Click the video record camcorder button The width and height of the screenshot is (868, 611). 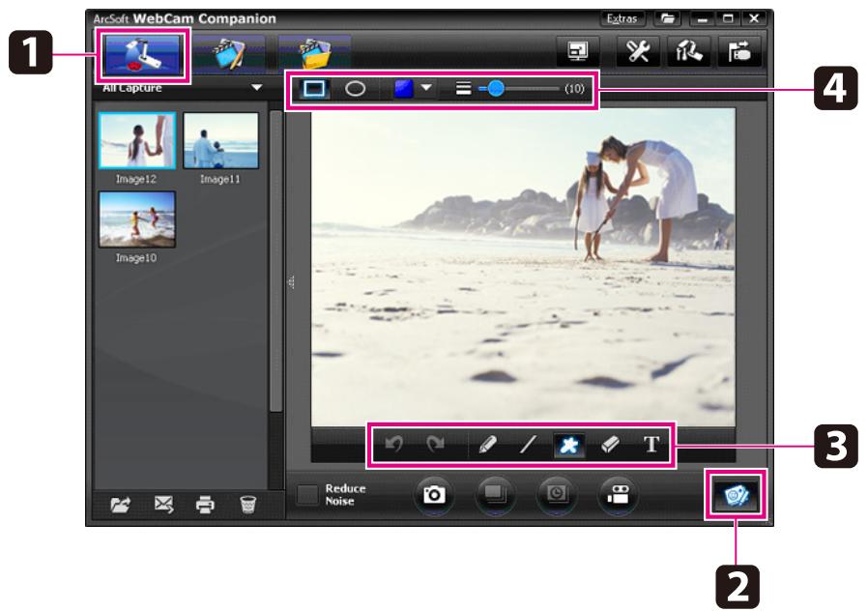click(x=618, y=494)
